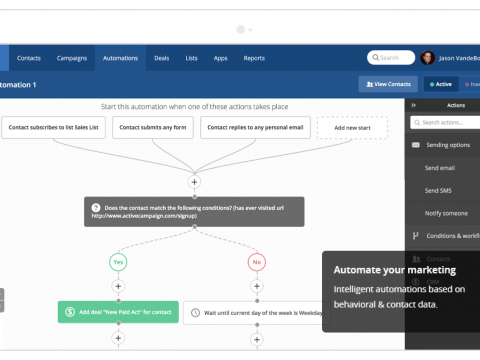480x360 pixels.
Task: Click the Automation 1 title text
Action: (18, 85)
